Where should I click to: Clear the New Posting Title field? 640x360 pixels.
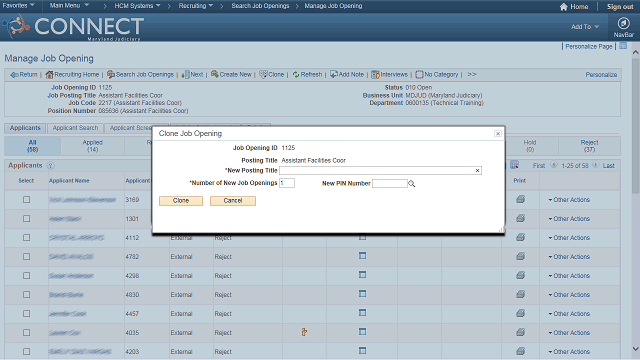click(477, 171)
